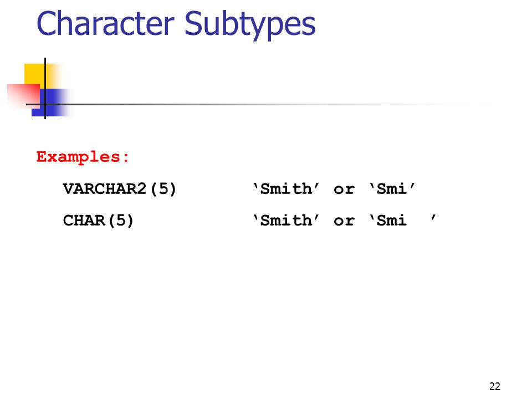Click the VARCHAR2(5) type label

tap(120, 188)
